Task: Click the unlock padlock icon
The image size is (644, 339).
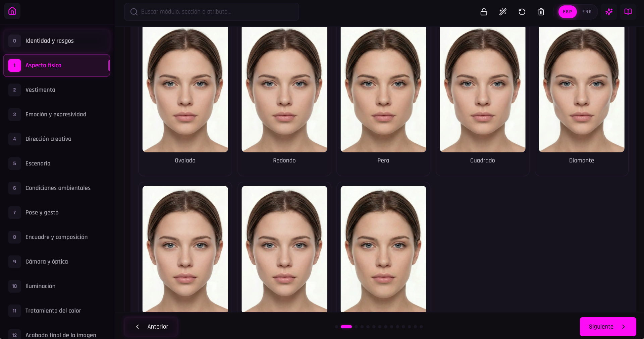Action: [x=484, y=12]
